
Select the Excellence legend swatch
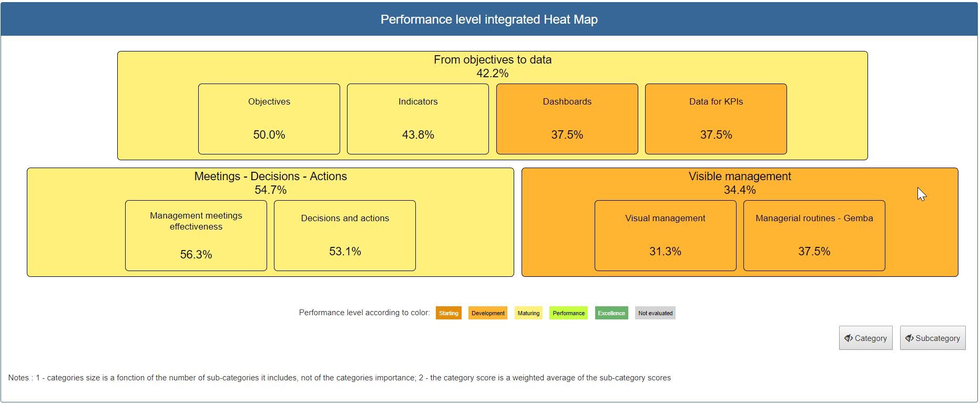click(611, 313)
